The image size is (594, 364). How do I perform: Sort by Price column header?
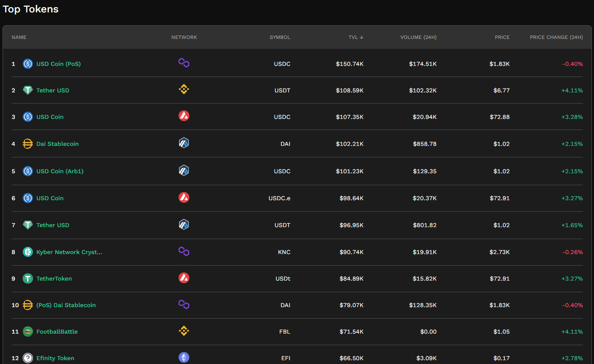click(x=502, y=37)
